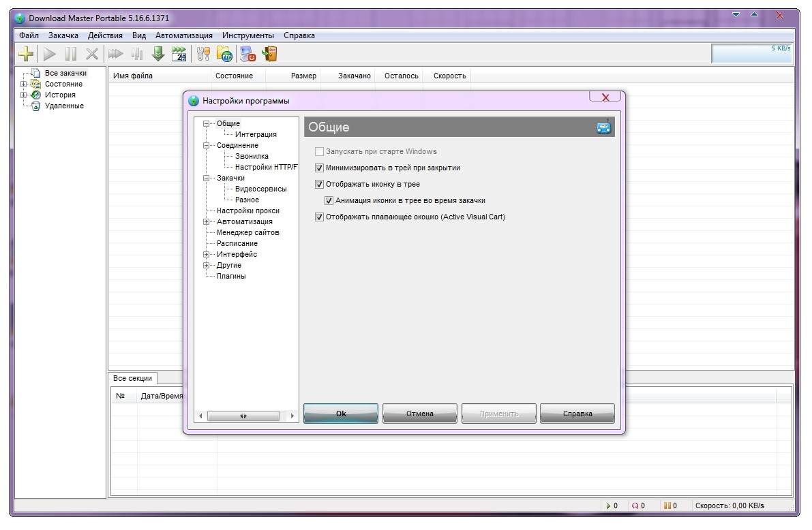
Task: Click the computer shutdown toolbar icon
Action: tap(248, 53)
